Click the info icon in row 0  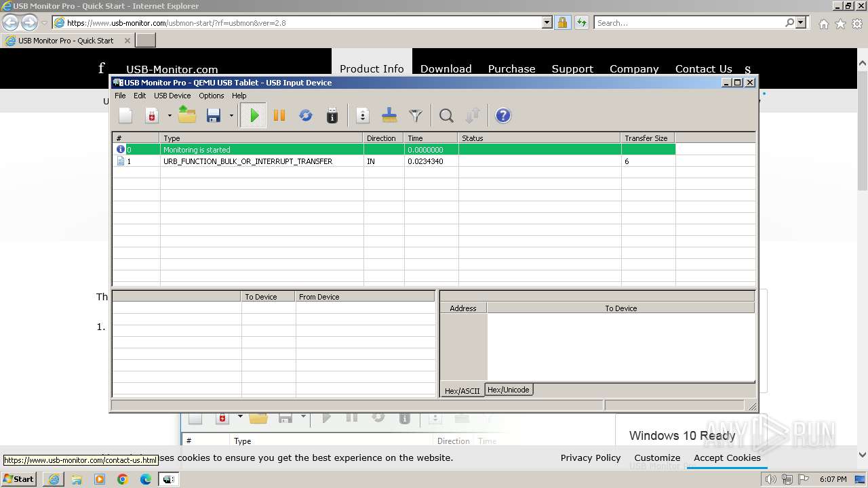(121, 150)
